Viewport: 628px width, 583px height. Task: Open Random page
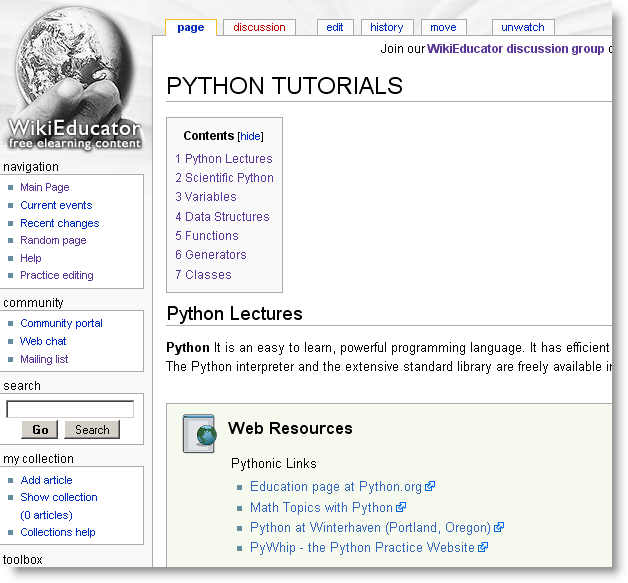coord(53,240)
